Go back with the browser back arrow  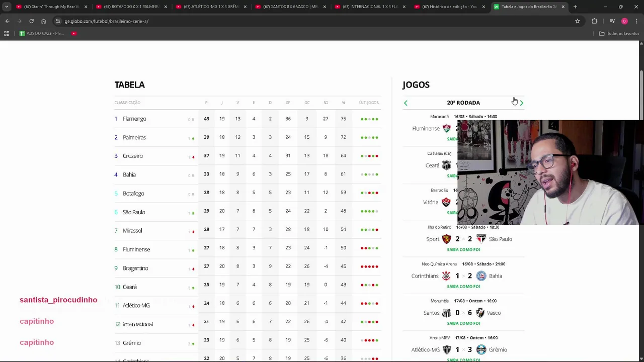coord(7,21)
